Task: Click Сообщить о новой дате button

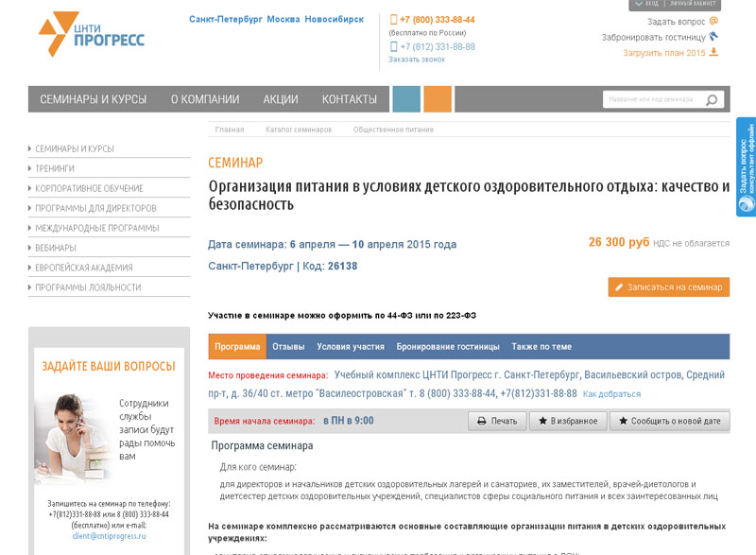Action: [x=670, y=421]
